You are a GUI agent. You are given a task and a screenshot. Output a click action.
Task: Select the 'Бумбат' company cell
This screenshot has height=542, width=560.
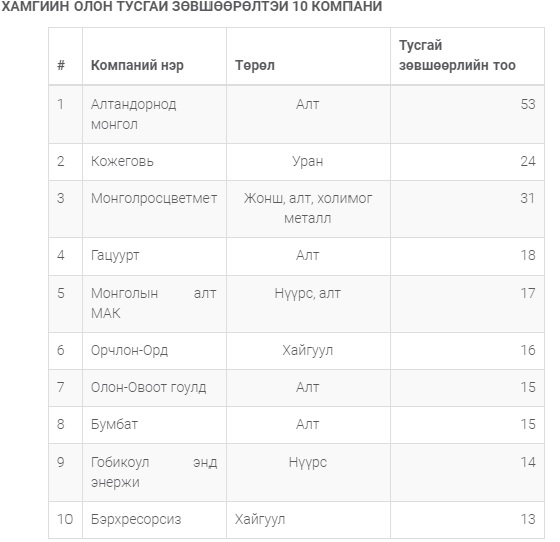point(154,425)
